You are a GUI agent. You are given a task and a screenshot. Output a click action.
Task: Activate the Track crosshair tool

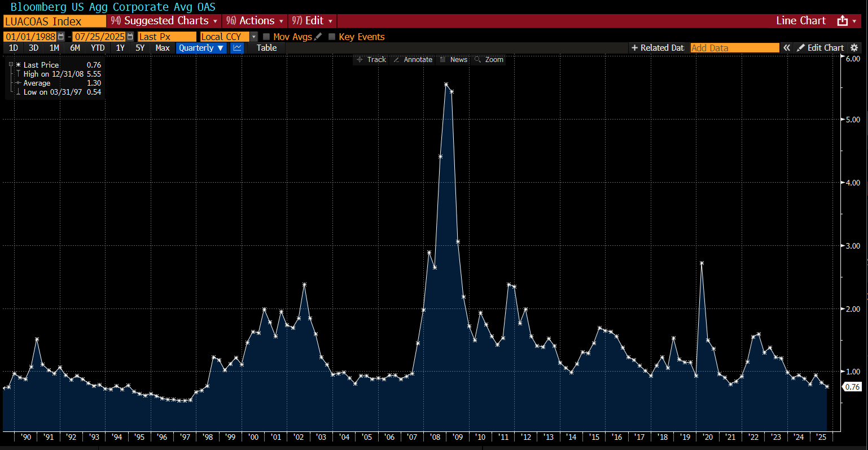pos(371,60)
